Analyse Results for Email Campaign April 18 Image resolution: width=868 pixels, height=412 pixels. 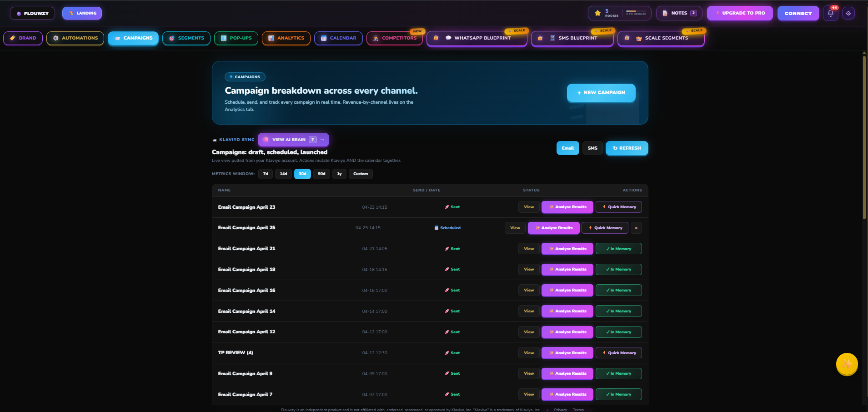pyautogui.click(x=567, y=269)
